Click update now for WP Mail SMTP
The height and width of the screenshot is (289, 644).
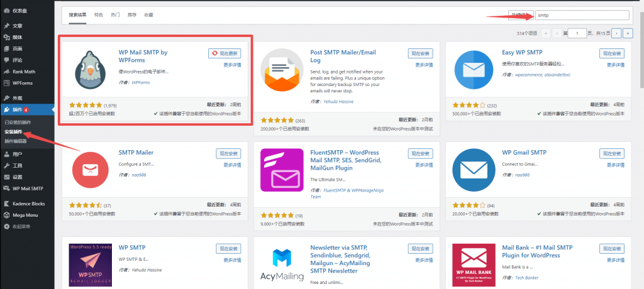coord(225,53)
